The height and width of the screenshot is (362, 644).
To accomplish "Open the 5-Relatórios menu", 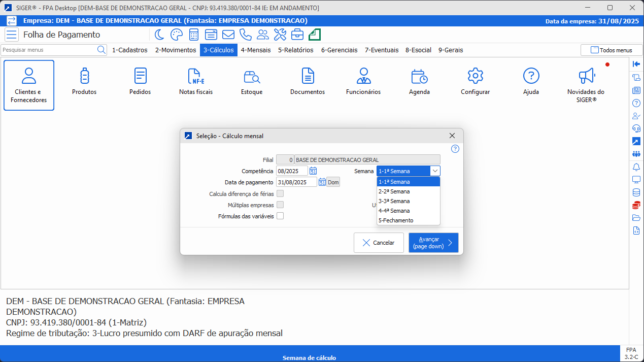I will tap(295, 50).
